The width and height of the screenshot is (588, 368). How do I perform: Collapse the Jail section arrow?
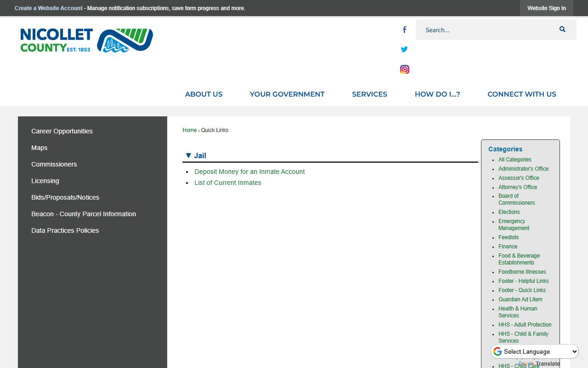(x=188, y=155)
